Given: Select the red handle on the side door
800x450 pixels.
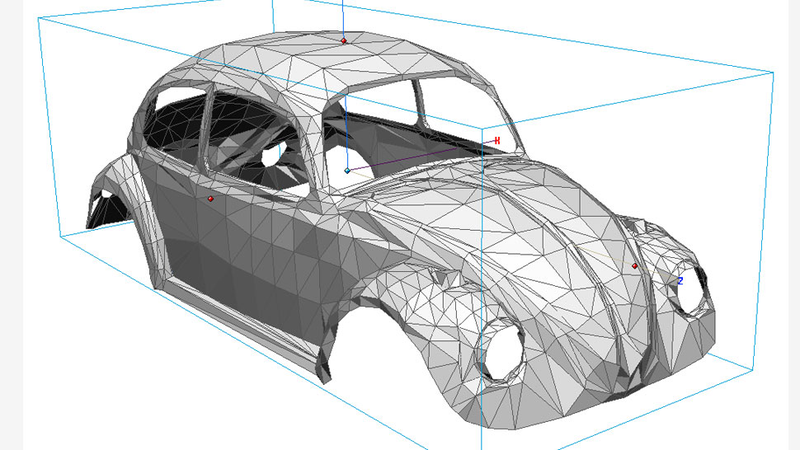Looking at the screenshot, I should [x=210, y=199].
